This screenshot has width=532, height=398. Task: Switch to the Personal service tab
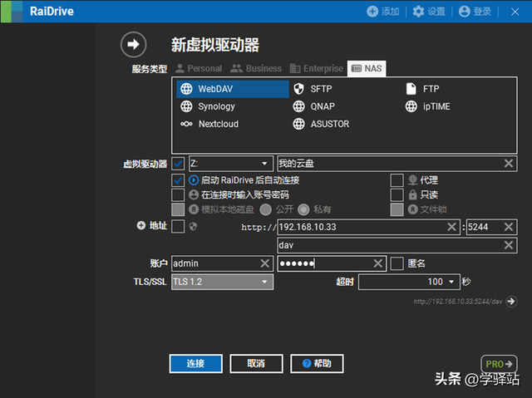[199, 68]
